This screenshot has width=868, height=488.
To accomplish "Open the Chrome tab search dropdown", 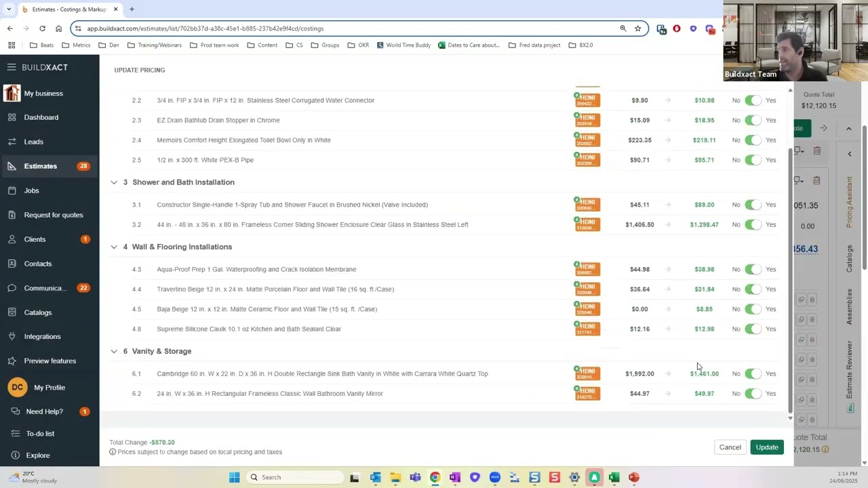I will point(8,9).
